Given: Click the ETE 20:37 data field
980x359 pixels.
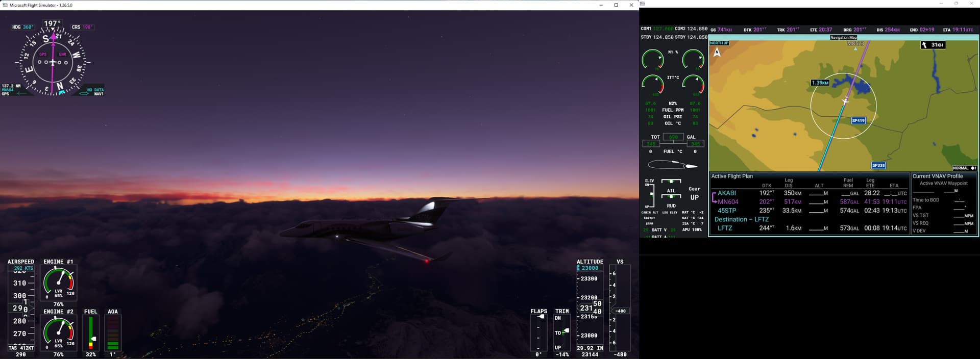Looking at the screenshot, I should [x=821, y=30].
